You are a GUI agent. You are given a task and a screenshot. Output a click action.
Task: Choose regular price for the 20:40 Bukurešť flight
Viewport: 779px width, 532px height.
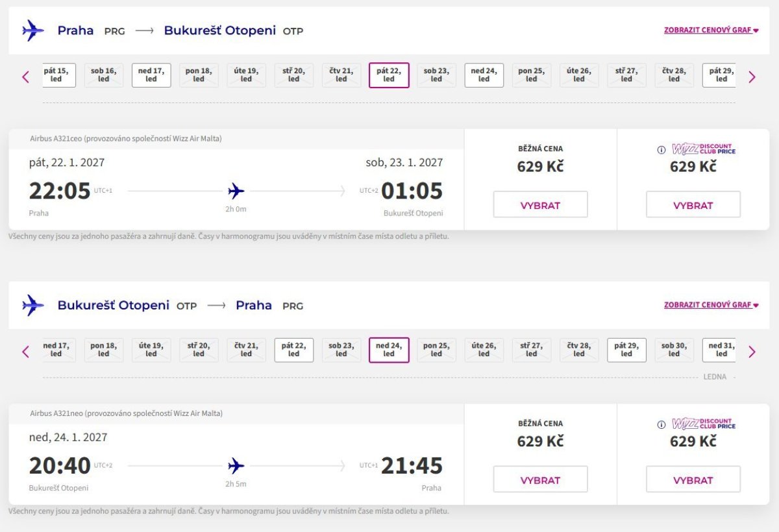[x=540, y=479]
